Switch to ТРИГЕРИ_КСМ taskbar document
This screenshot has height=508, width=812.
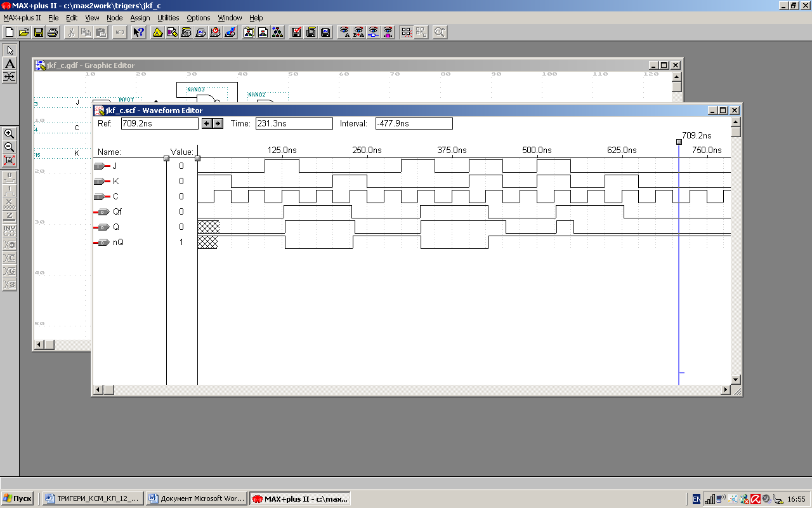(93, 498)
